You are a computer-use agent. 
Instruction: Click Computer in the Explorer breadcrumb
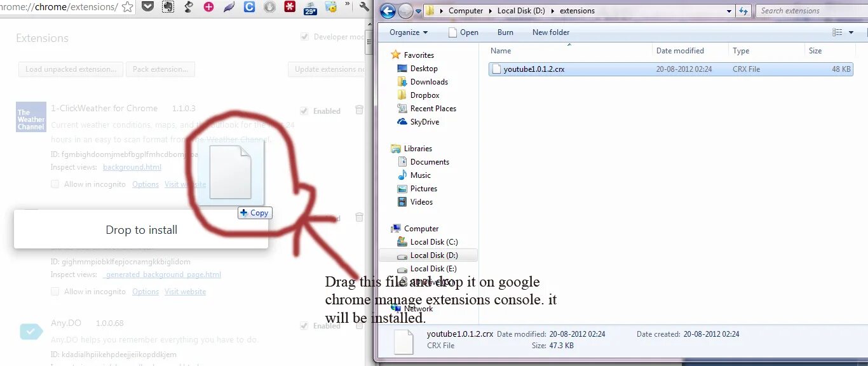466,11
